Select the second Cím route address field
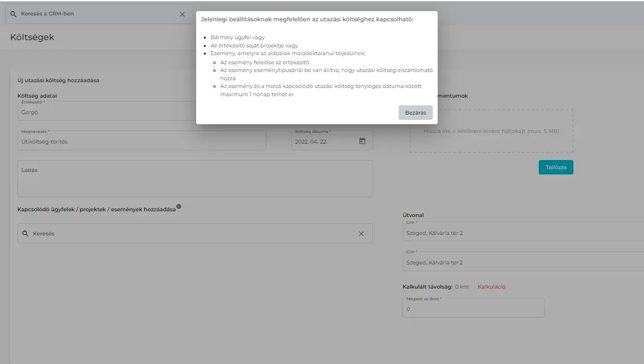 coord(522,262)
